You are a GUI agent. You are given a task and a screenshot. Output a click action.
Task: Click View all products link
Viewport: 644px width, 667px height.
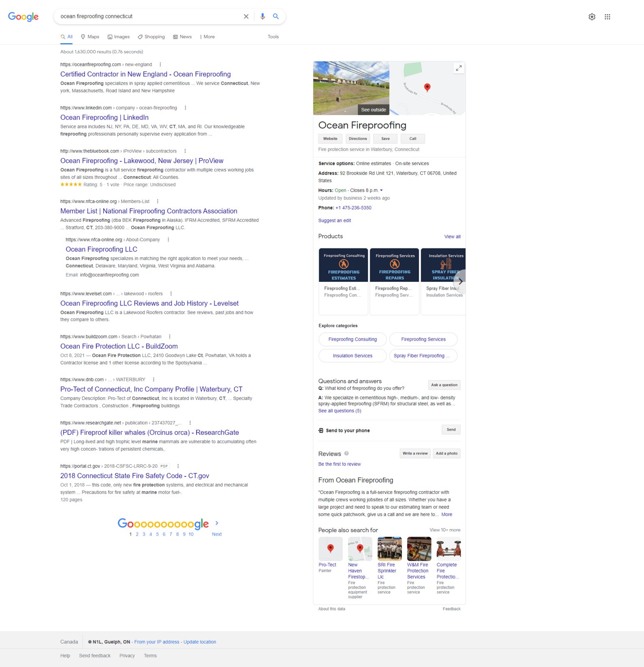pyautogui.click(x=452, y=237)
